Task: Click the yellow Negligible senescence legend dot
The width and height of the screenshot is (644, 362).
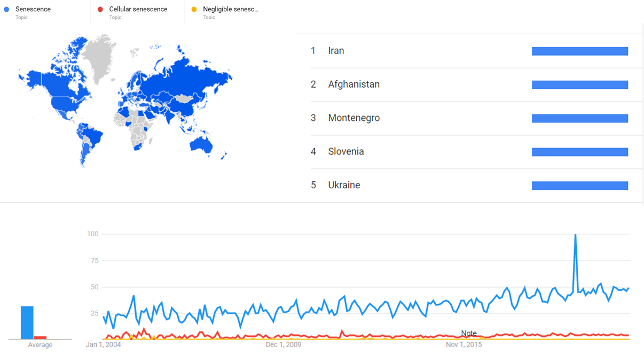Action: (194, 10)
